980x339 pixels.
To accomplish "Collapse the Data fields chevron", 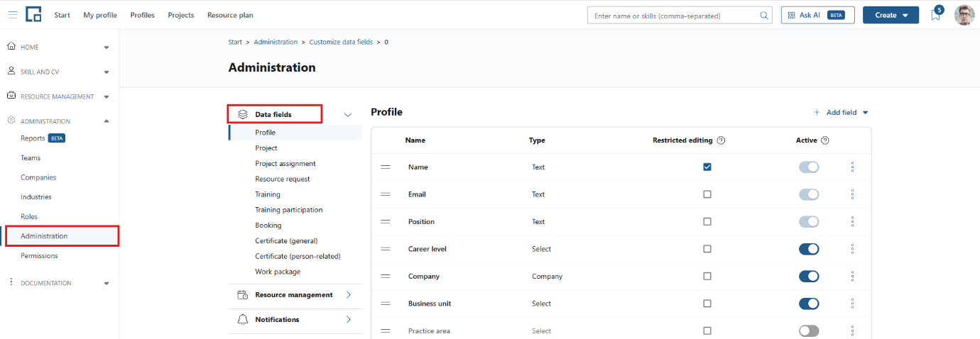I will 348,114.
